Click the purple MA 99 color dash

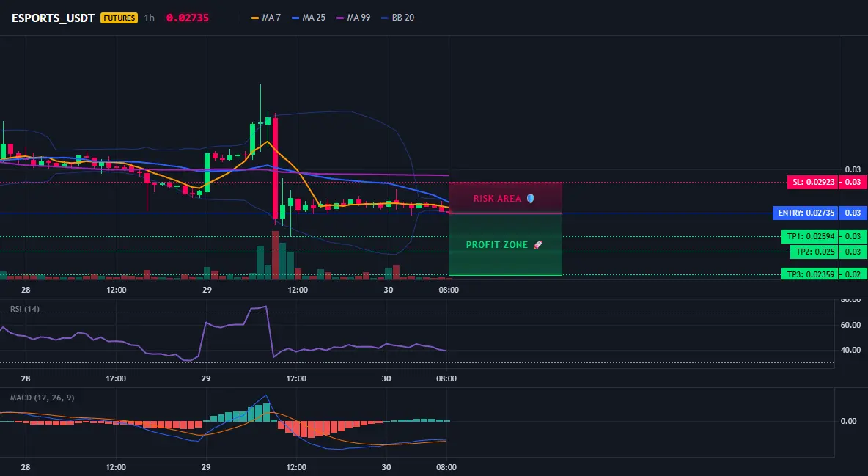[340, 18]
